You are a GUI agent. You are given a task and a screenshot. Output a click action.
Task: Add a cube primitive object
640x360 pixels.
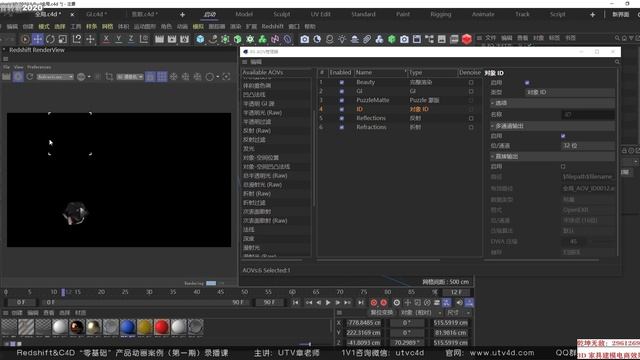coord(200,39)
